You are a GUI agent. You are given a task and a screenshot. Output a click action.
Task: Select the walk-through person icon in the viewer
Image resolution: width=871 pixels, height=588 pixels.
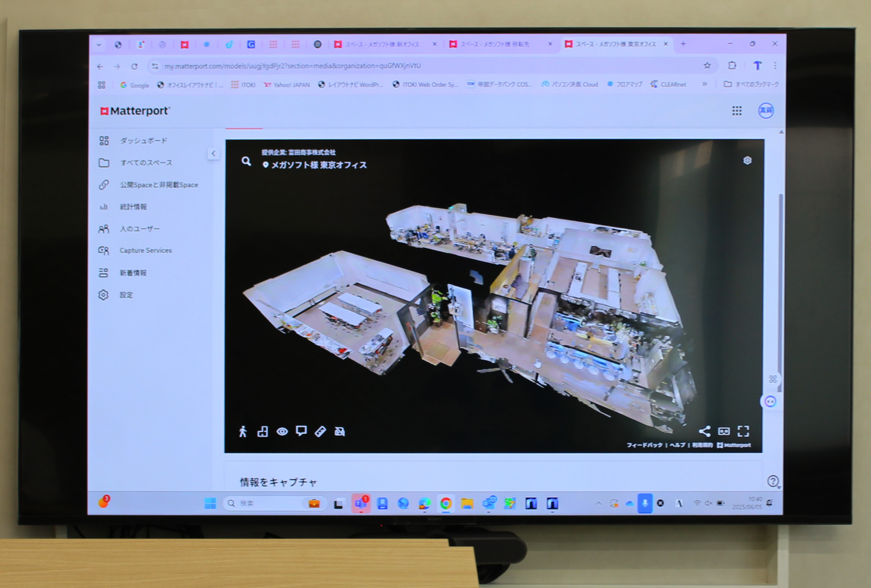pyautogui.click(x=244, y=431)
